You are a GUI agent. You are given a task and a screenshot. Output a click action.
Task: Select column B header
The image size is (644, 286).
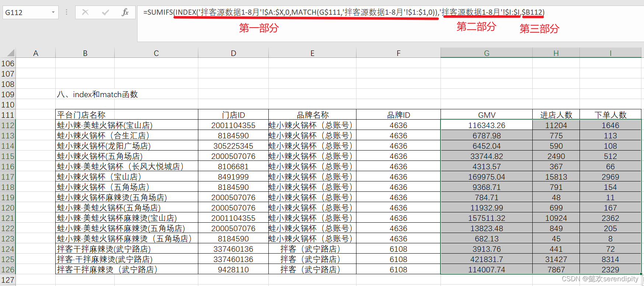pos(85,53)
